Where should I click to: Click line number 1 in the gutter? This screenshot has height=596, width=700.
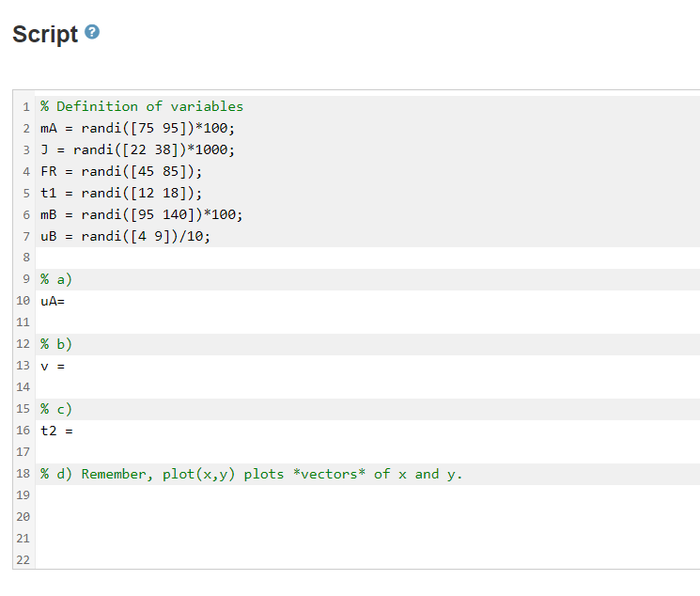click(26, 107)
